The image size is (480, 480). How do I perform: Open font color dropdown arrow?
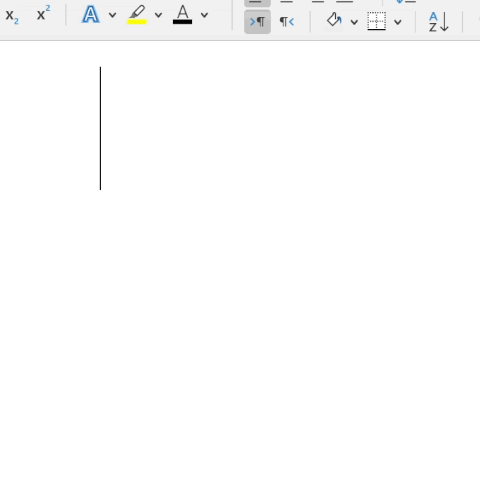204,15
